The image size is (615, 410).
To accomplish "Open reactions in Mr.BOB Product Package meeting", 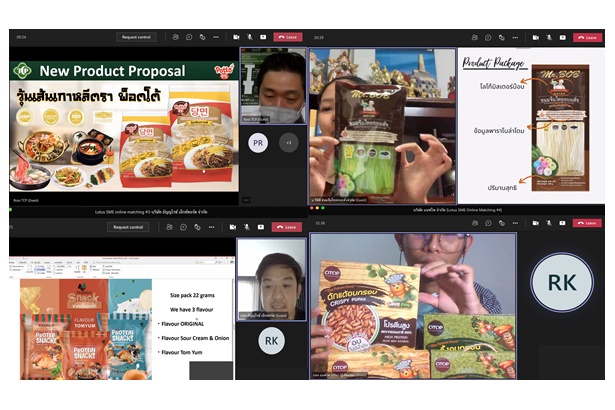I will coord(502,38).
